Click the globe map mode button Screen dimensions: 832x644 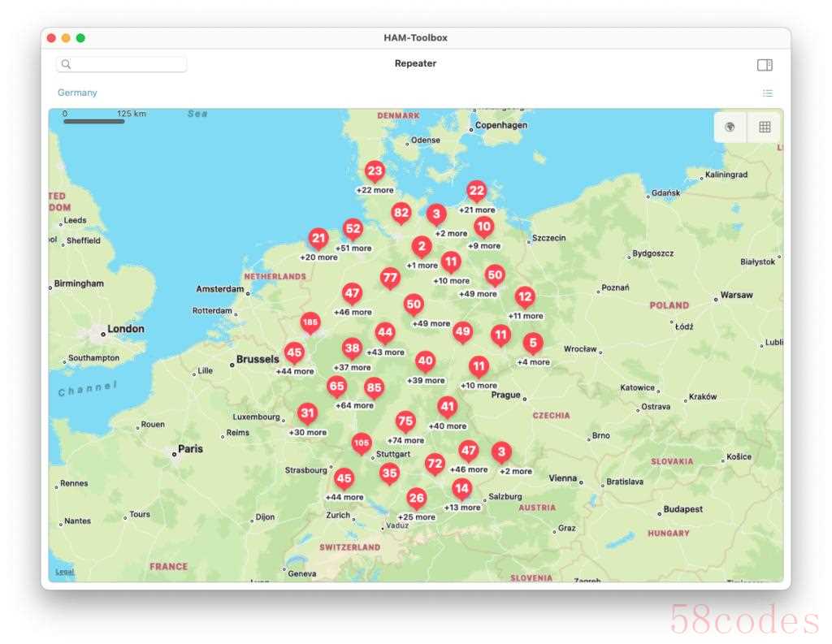coord(730,127)
